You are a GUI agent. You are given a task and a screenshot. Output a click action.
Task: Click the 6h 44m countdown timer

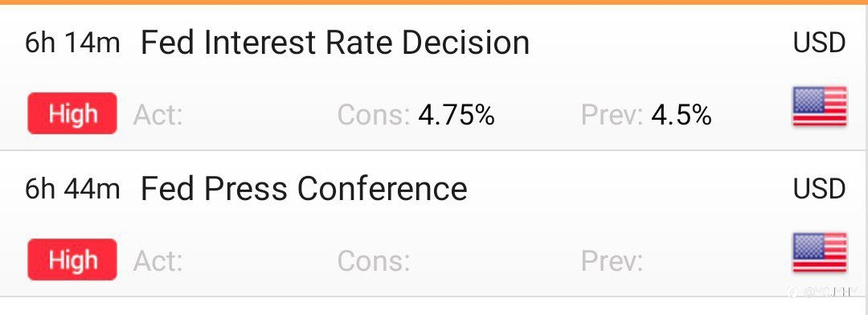click(72, 190)
